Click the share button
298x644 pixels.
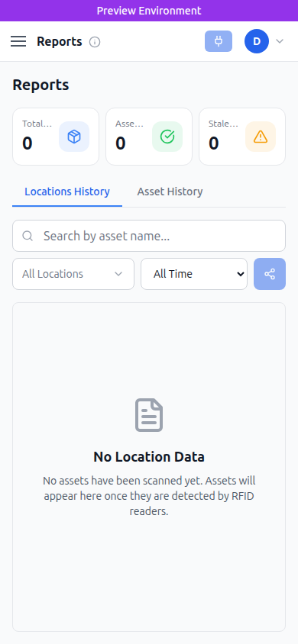(270, 274)
